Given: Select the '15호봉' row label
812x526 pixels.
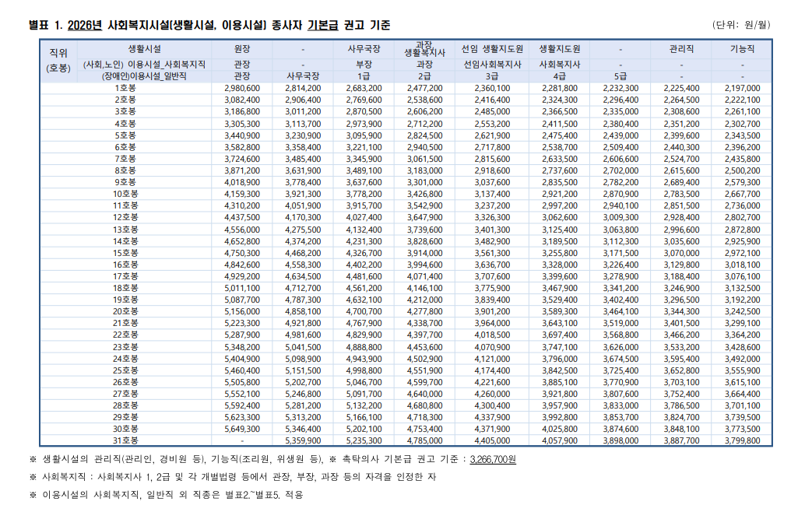Looking at the screenshot, I should 125,253.
